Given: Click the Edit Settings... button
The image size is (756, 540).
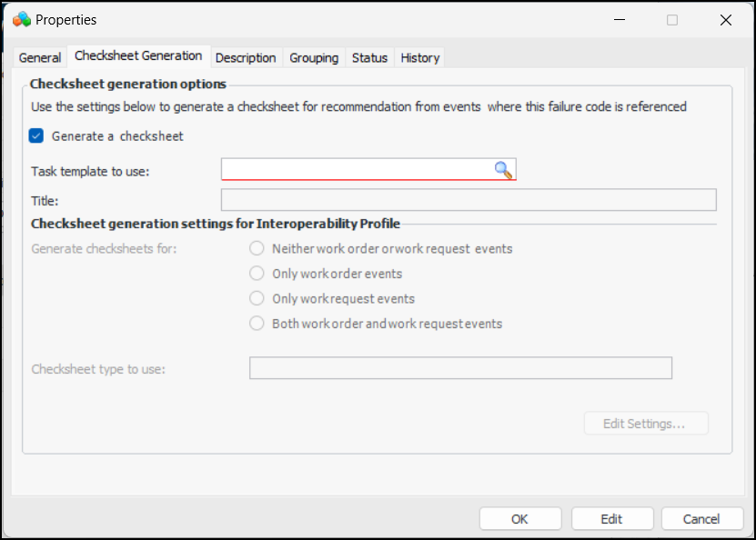Looking at the screenshot, I should 644,424.
